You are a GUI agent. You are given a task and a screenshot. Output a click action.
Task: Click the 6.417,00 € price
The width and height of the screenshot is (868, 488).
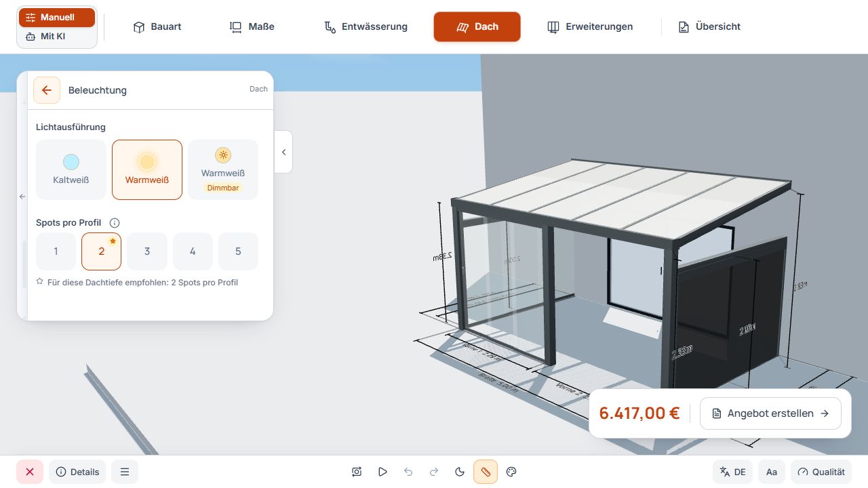[639, 413]
